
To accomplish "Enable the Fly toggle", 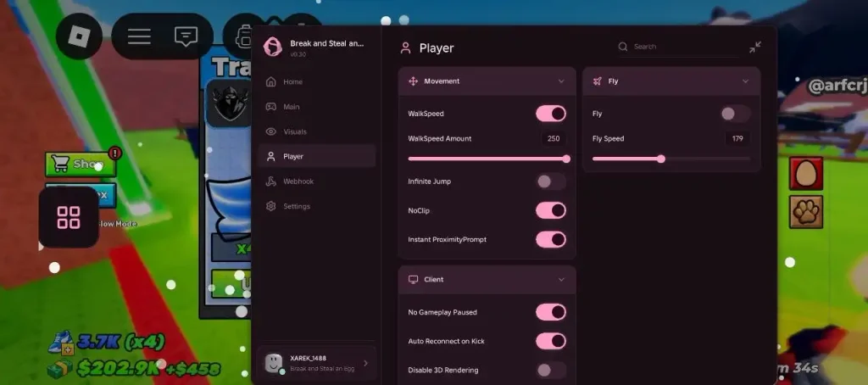I will (x=735, y=114).
